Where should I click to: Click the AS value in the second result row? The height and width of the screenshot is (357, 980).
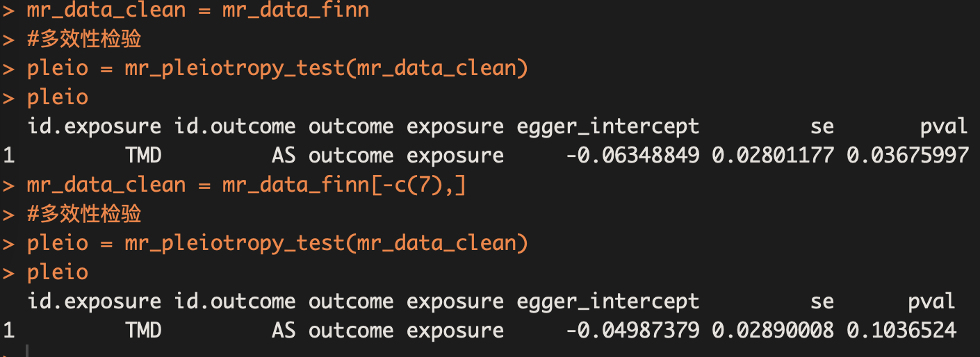pyautogui.click(x=284, y=331)
